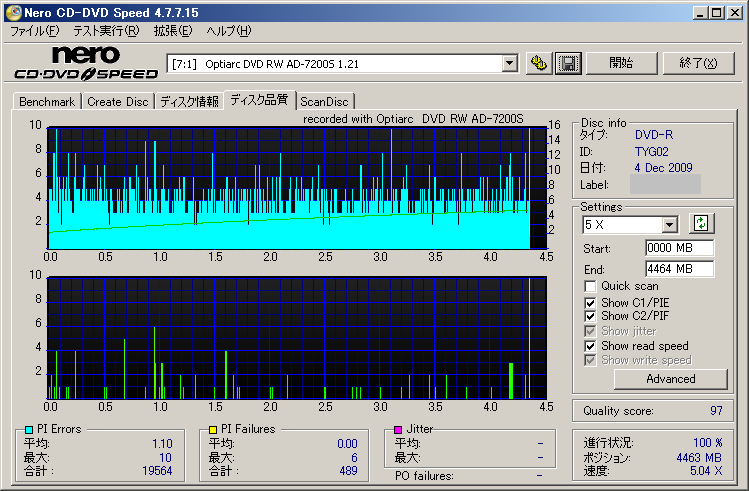Click the nero CD-DVD SPEED logo
This screenshot has width=749, height=491.
(x=86, y=63)
